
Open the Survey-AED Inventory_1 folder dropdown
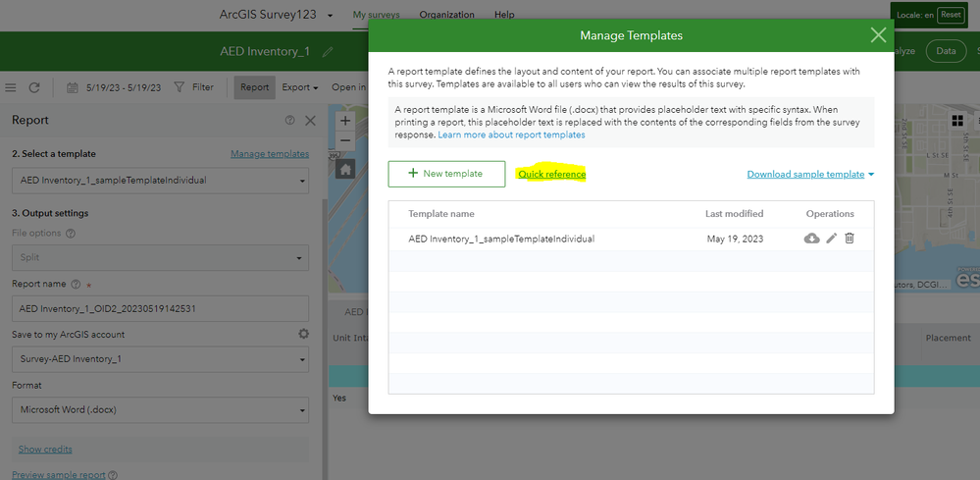(x=161, y=359)
